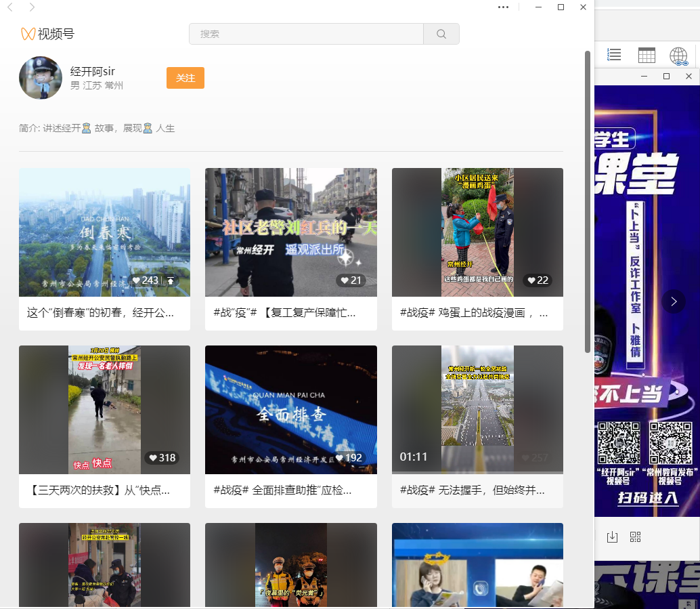The width and height of the screenshot is (700, 609).
Task: Go back with the left arrow
Action: pyautogui.click(x=10, y=7)
